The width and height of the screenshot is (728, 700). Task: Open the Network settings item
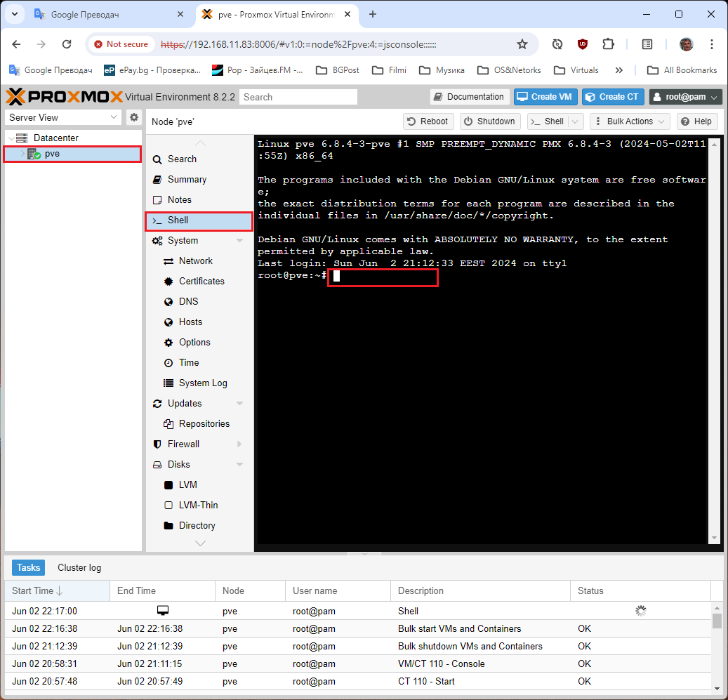click(199, 261)
